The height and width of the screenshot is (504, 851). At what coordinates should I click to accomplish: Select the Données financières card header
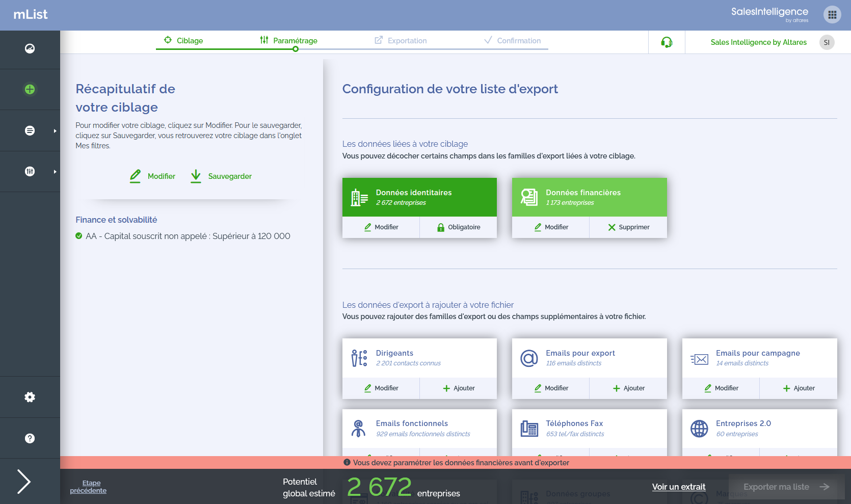[x=590, y=197]
